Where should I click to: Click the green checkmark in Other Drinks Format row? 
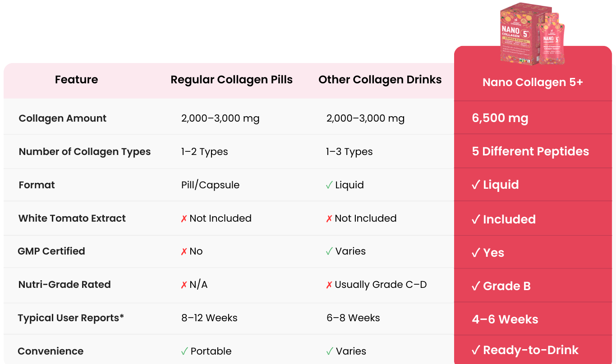[329, 185]
